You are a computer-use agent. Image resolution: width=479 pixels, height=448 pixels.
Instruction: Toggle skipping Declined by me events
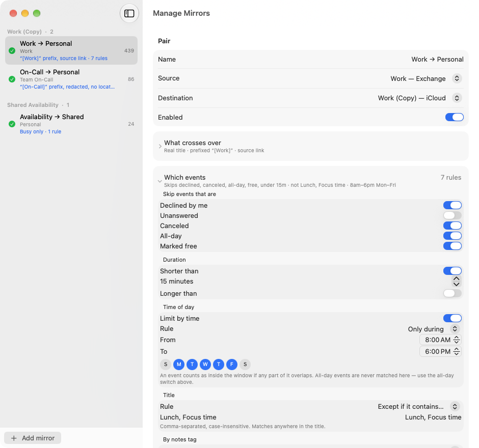(x=453, y=205)
